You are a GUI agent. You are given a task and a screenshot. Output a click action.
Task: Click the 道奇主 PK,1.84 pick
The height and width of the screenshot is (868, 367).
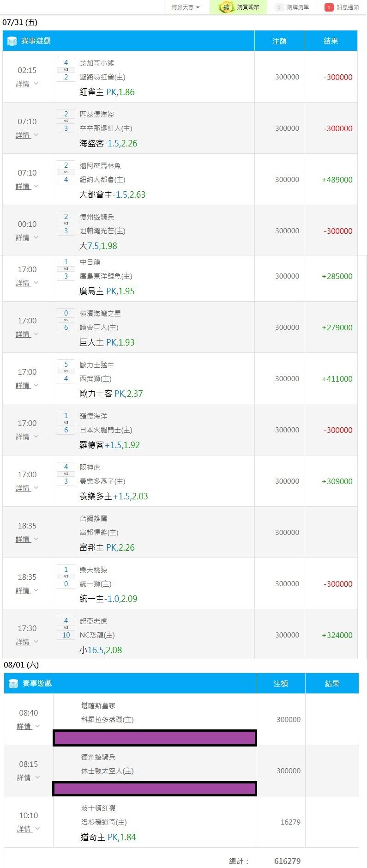pos(108,837)
